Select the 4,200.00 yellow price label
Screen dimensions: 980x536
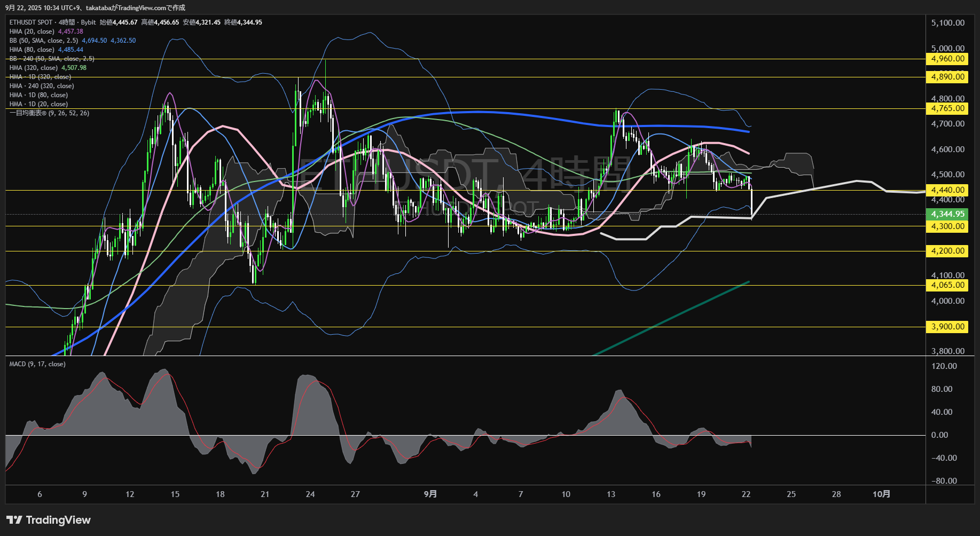947,251
